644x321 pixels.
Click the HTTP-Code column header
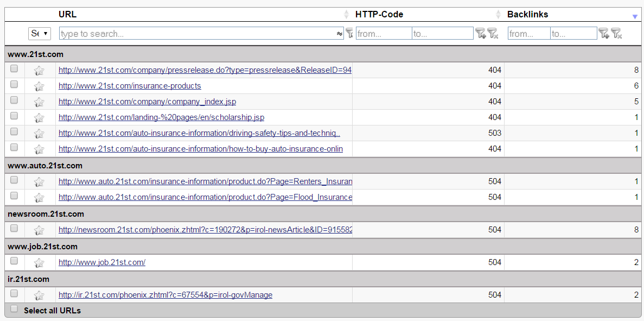(x=379, y=15)
